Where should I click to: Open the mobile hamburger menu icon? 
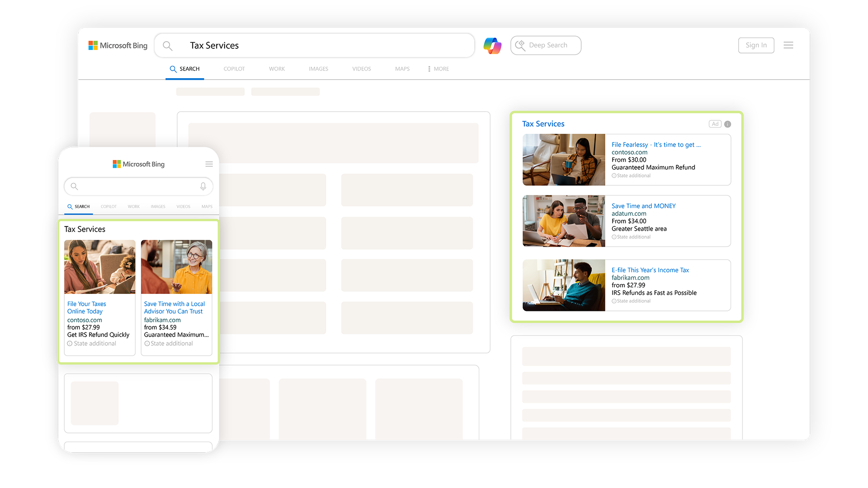pos(209,164)
